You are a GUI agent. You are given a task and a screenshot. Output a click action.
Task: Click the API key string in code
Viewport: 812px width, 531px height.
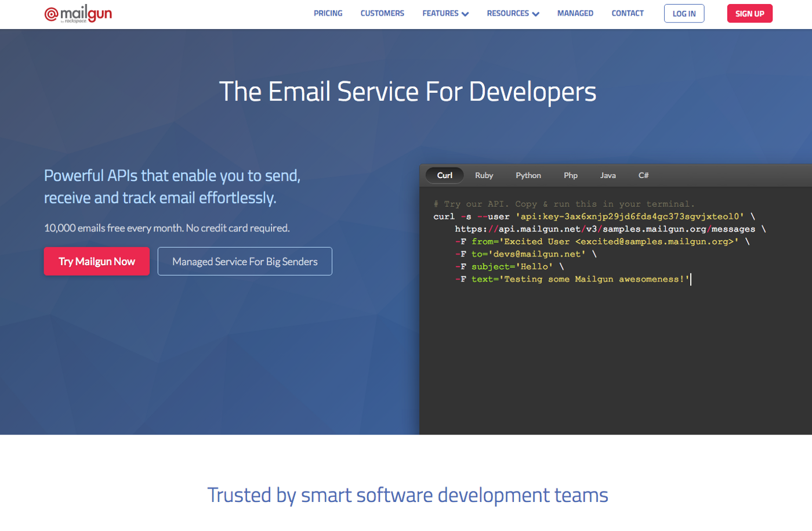click(x=630, y=216)
